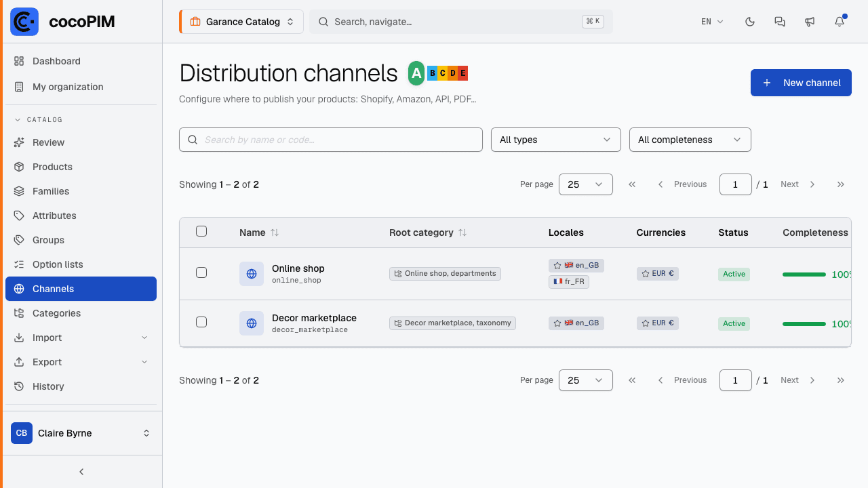Check the Decor marketplace row checkbox
The height and width of the screenshot is (488, 868).
coord(201,322)
